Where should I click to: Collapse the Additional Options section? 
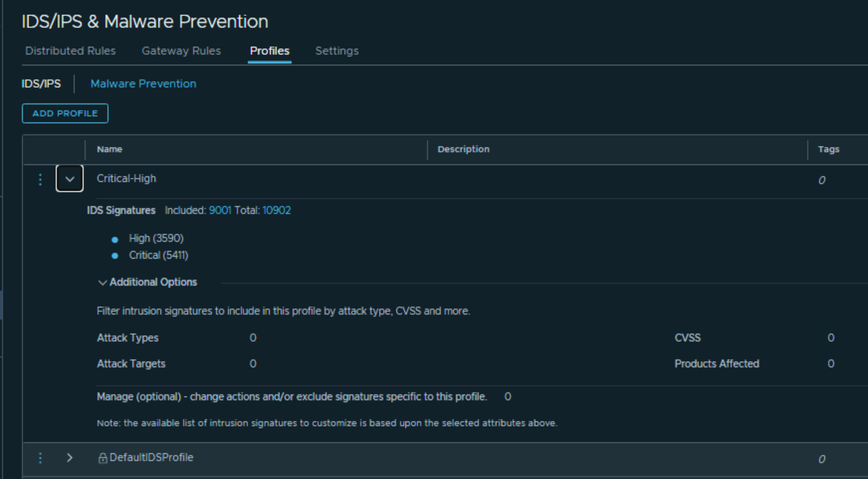coord(102,283)
